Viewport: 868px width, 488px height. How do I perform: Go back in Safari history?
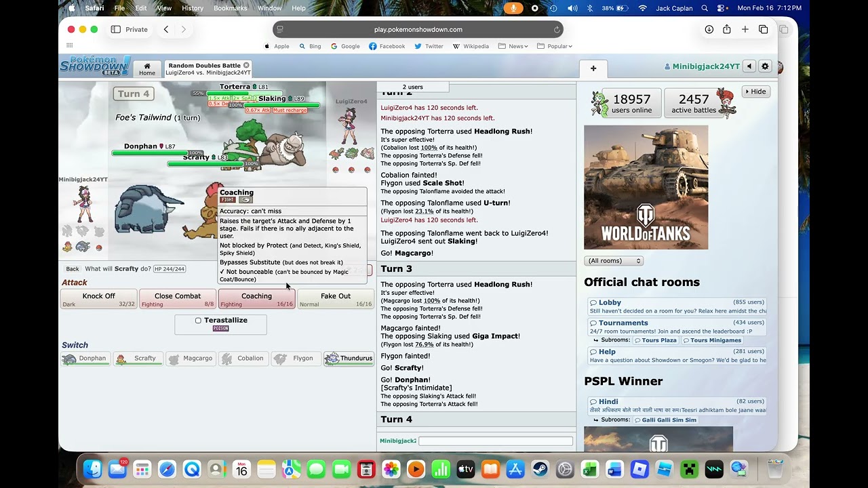[166, 29]
